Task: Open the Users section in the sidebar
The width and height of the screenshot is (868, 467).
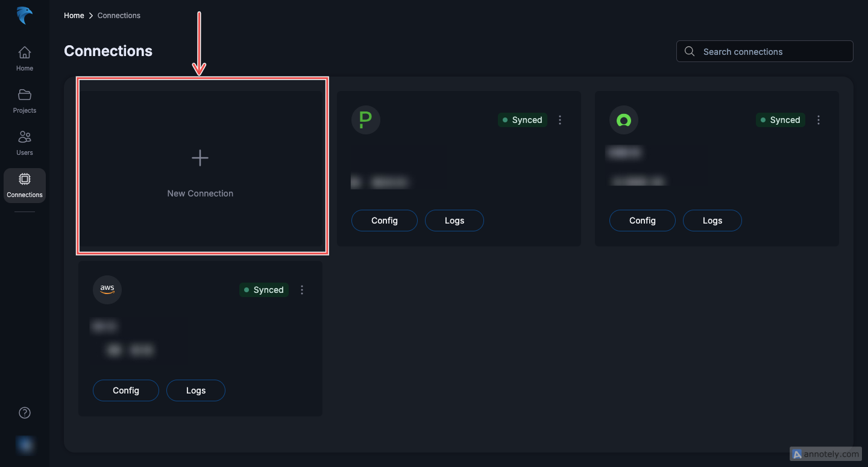Action: (x=24, y=142)
